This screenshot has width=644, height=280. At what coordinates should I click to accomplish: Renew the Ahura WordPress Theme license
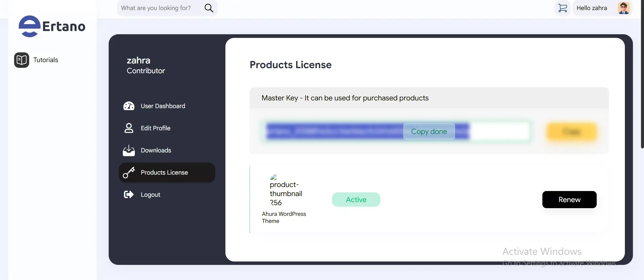[570, 200]
